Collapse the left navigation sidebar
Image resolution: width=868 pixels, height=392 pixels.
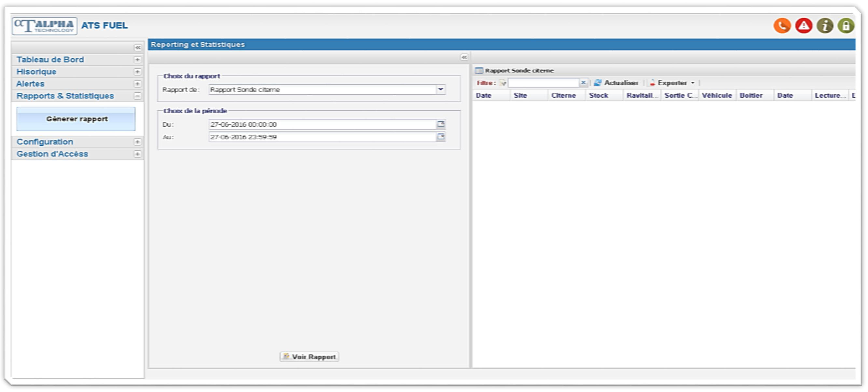coord(138,47)
